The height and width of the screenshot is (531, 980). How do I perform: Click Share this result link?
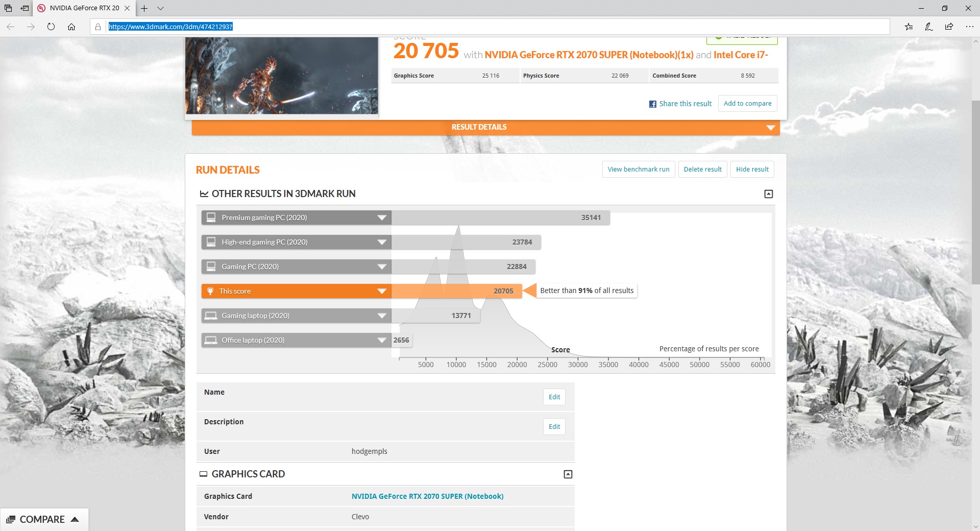click(x=685, y=104)
